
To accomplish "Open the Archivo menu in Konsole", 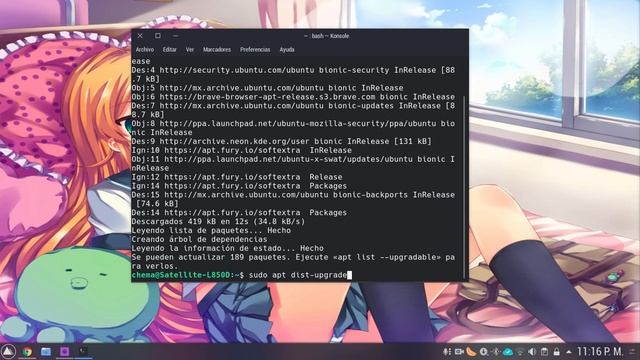I will [x=144, y=49].
